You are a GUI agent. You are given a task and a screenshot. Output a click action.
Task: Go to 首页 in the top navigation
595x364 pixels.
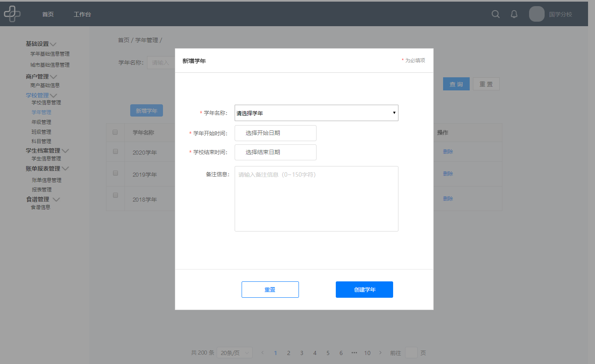click(x=48, y=14)
